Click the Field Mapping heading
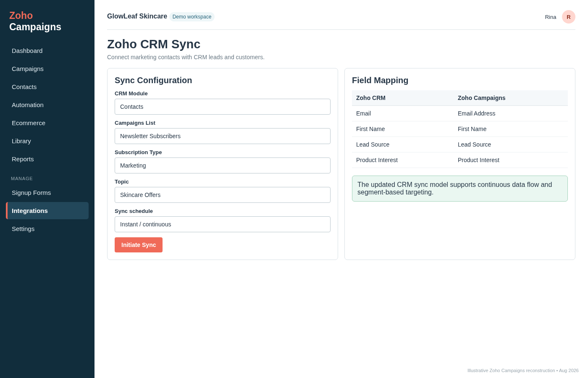This screenshot has width=588, height=378. [x=380, y=80]
